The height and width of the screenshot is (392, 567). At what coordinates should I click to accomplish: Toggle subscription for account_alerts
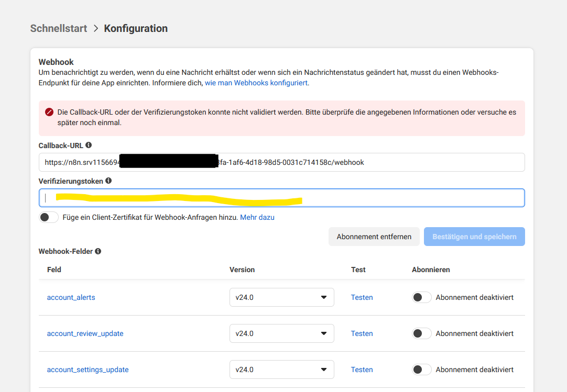pyautogui.click(x=421, y=297)
